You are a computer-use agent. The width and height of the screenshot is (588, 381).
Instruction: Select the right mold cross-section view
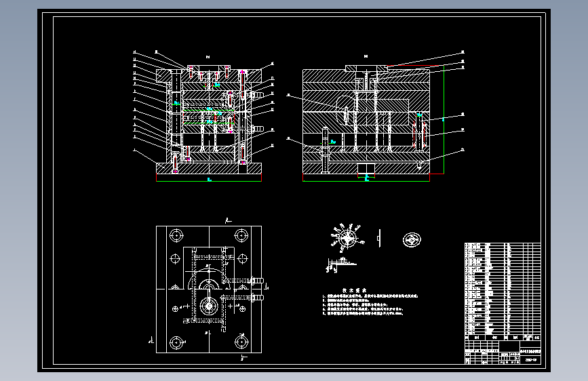366,119
